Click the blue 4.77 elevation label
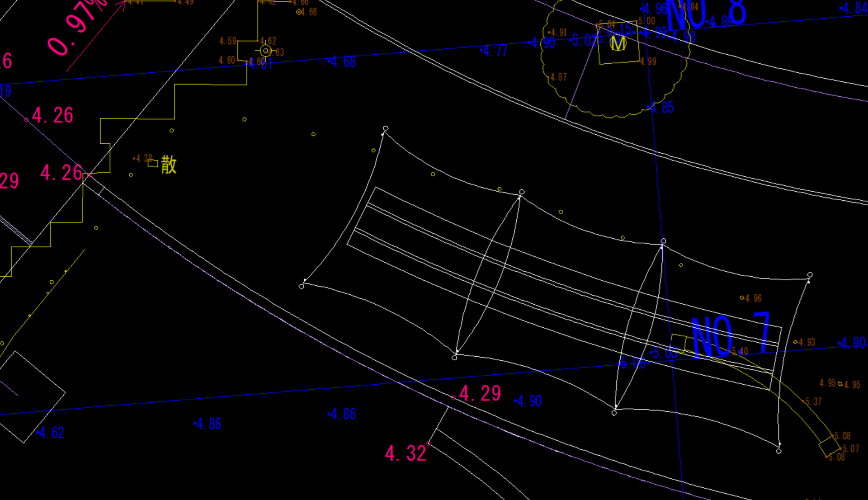 (495, 51)
